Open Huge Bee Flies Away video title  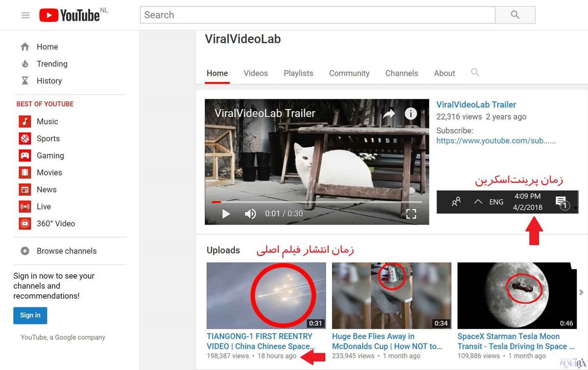[387, 341]
